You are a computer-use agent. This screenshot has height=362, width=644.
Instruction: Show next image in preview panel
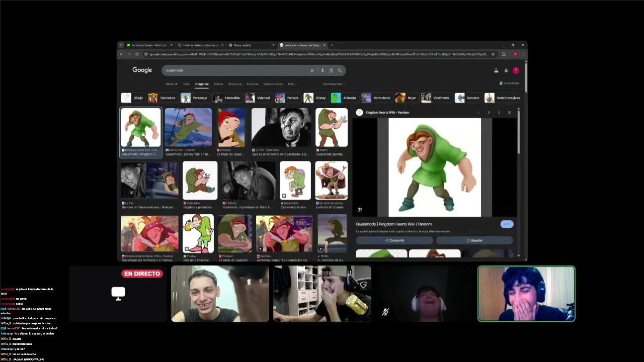pos(489,113)
